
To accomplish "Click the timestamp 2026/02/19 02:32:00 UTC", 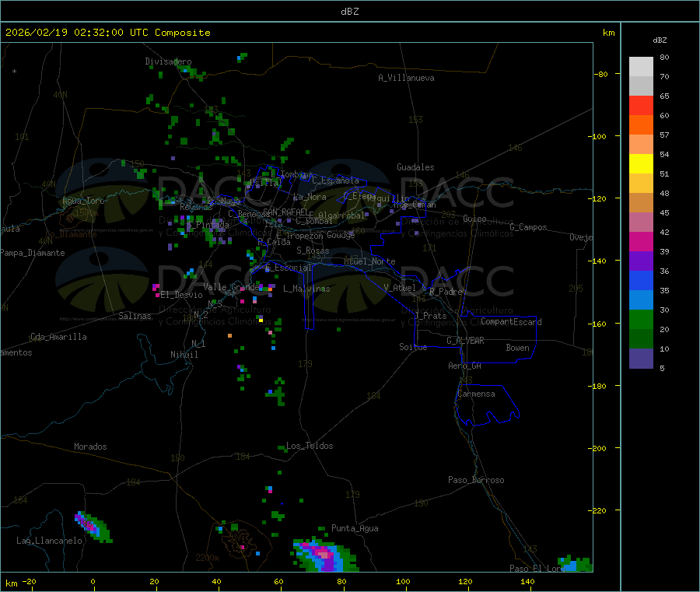I will click(77, 33).
